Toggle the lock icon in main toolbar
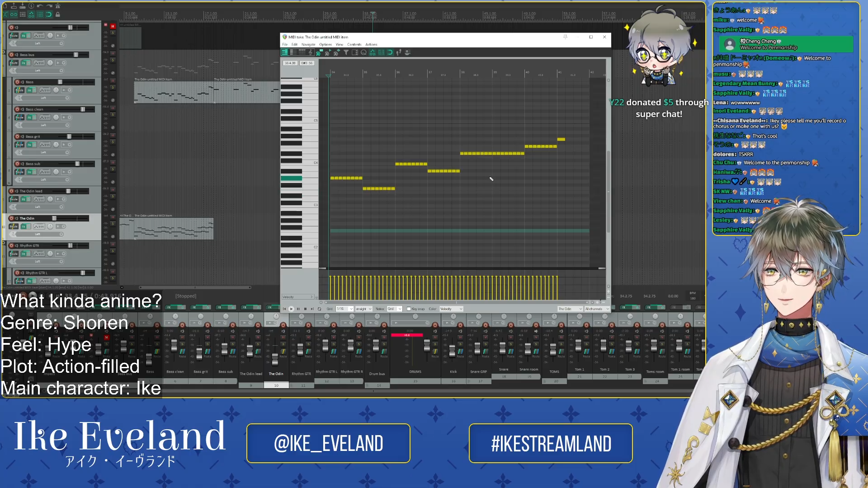 pos(57,14)
